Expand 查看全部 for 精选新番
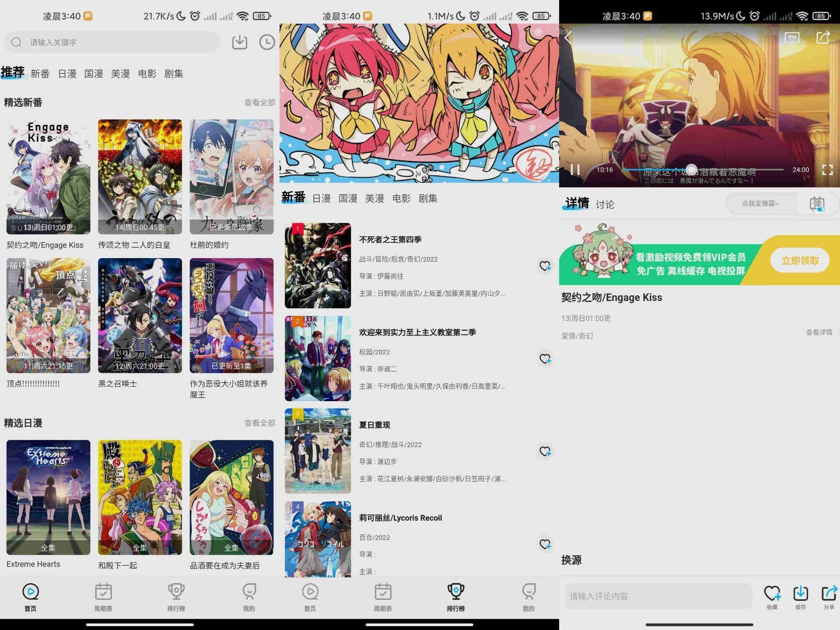The height and width of the screenshot is (630, 840). pyautogui.click(x=259, y=102)
